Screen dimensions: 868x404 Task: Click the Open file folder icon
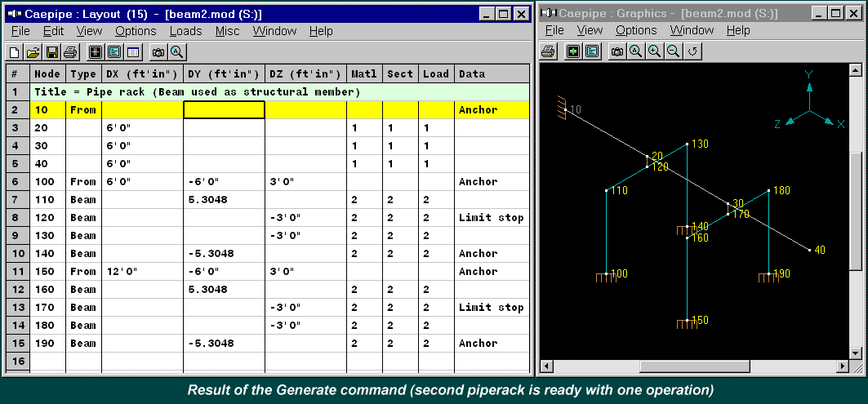[33, 52]
